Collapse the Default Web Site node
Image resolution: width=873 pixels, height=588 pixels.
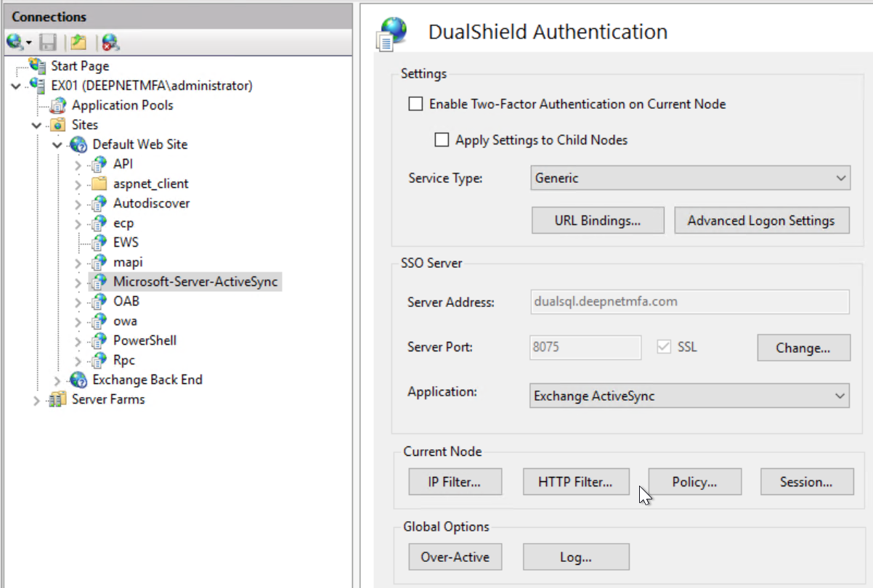tap(58, 145)
